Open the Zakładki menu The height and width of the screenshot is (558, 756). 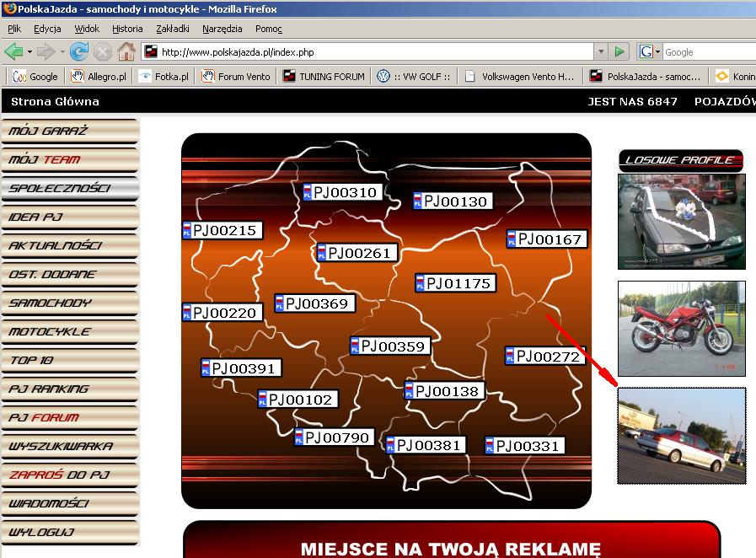(173, 29)
